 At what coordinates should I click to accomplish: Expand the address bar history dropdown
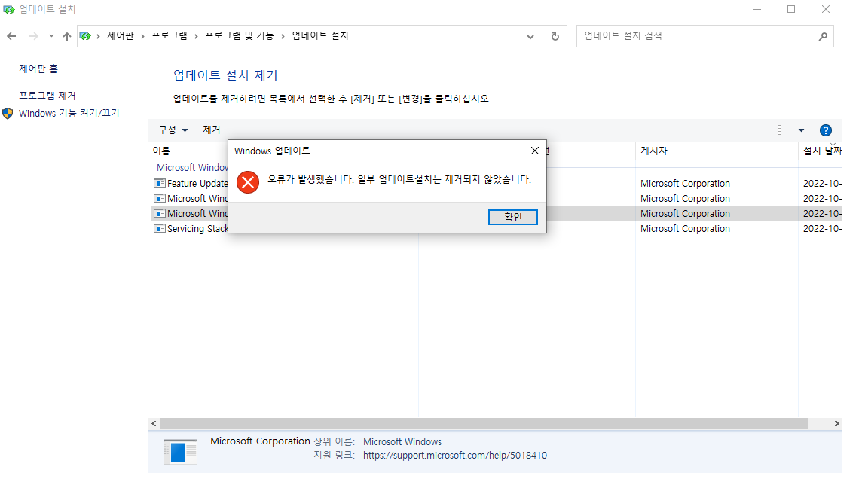530,36
